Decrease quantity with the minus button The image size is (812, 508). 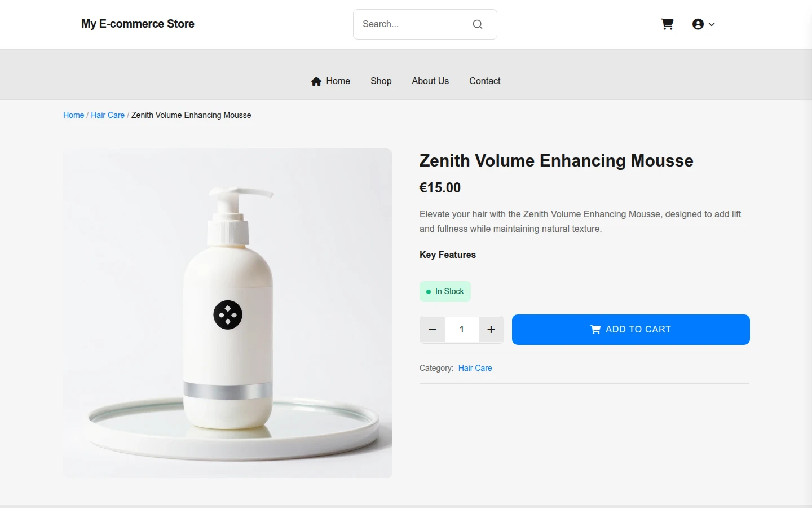pos(433,330)
